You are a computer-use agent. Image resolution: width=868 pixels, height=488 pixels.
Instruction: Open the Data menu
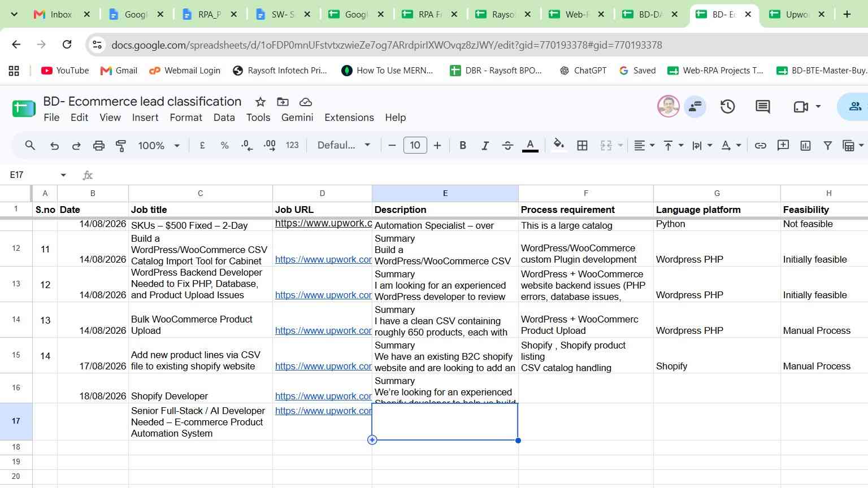click(x=224, y=117)
